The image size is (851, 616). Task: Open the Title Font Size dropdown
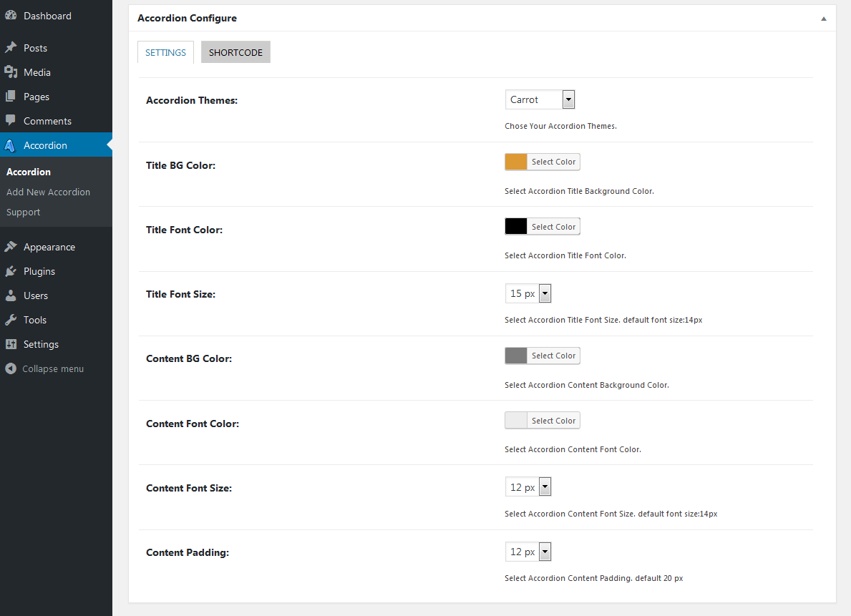point(527,293)
